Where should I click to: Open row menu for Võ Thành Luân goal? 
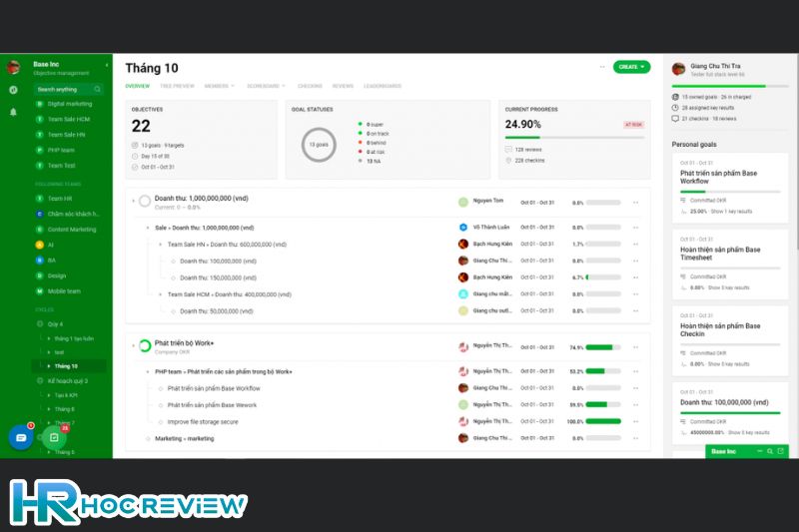coord(635,228)
